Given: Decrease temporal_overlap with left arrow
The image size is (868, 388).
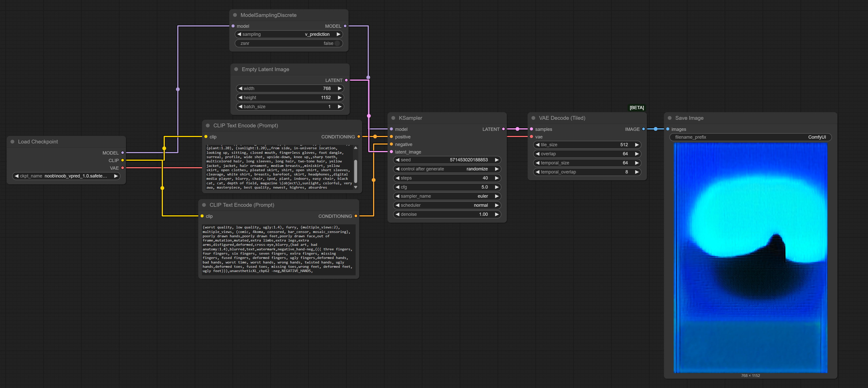Looking at the screenshot, I should (538, 172).
